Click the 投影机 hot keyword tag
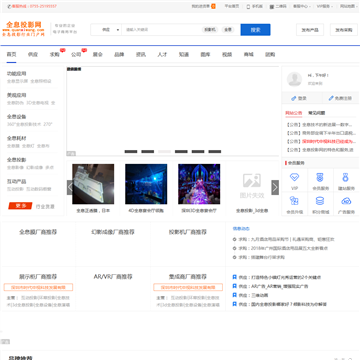This screenshot has height=360, width=360. 210,30
